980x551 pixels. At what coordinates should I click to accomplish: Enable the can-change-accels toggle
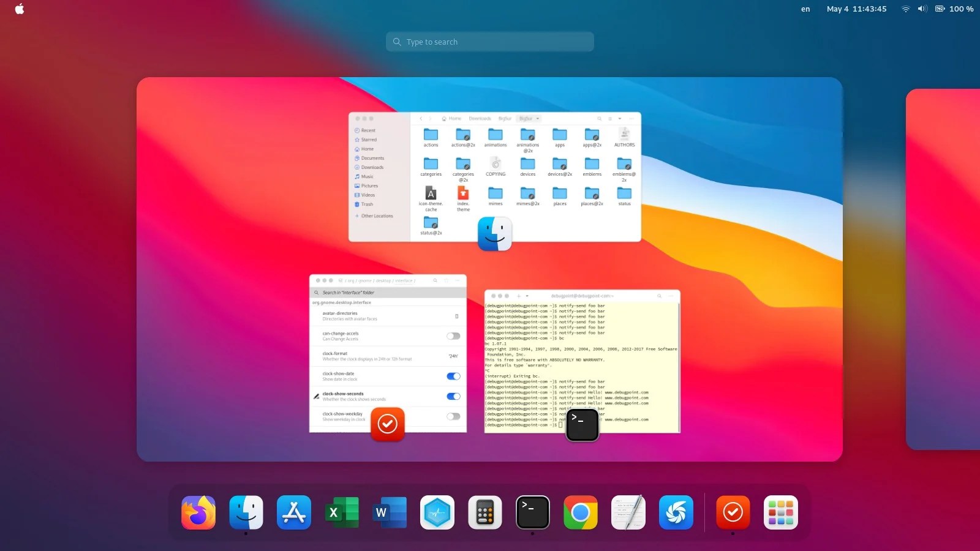point(453,335)
